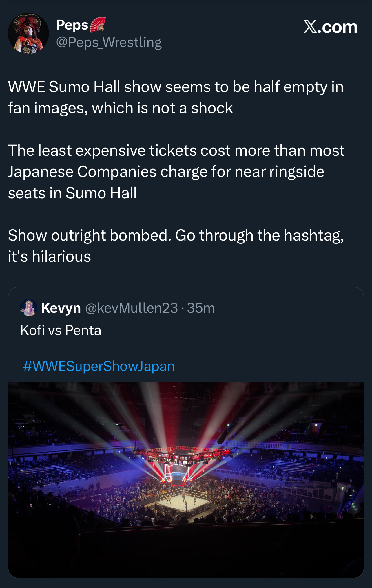Image resolution: width=372 pixels, height=588 pixels.
Task: Click the "Kofi vs Penta" quoted text
Action: click(61, 330)
